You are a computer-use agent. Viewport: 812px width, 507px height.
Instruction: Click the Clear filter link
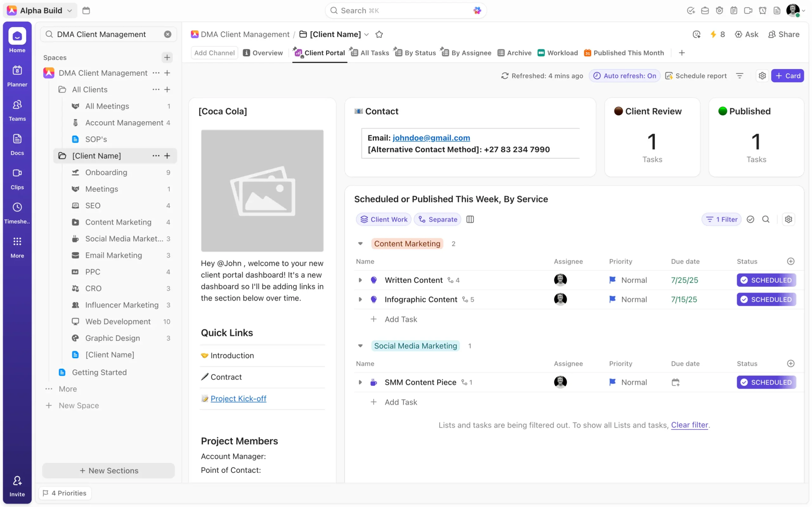coord(689,425)
